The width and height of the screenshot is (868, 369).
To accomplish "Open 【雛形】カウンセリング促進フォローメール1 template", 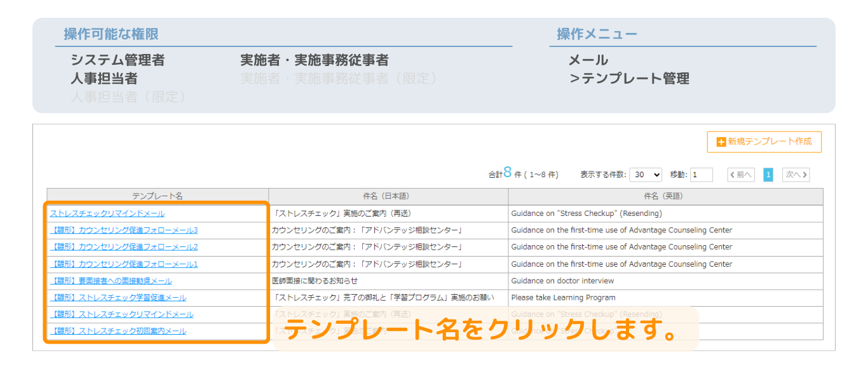I will pyautogui.click(x=124, y=264).
